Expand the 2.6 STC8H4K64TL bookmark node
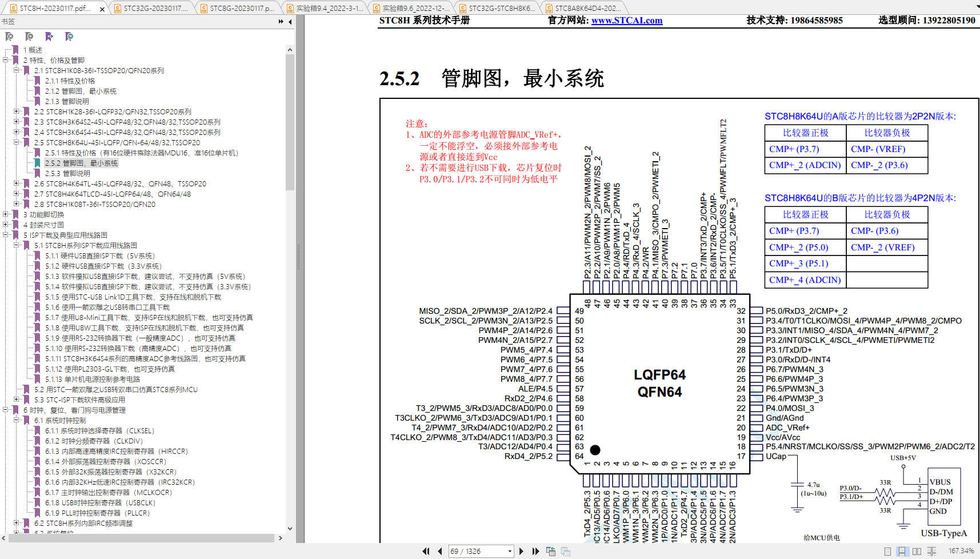Viewport: 980px width, 559px height. tap(16, 183)
